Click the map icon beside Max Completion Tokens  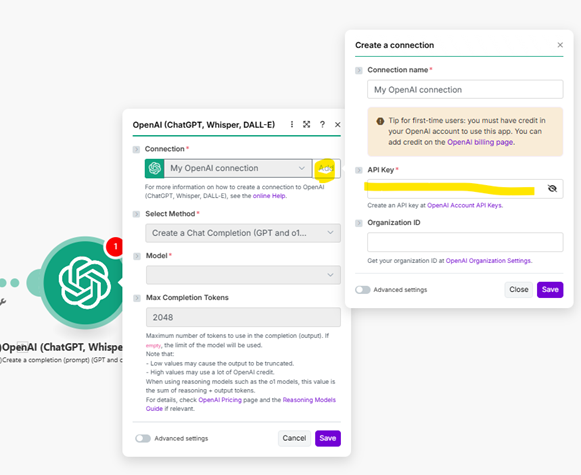tap(137, 298)
